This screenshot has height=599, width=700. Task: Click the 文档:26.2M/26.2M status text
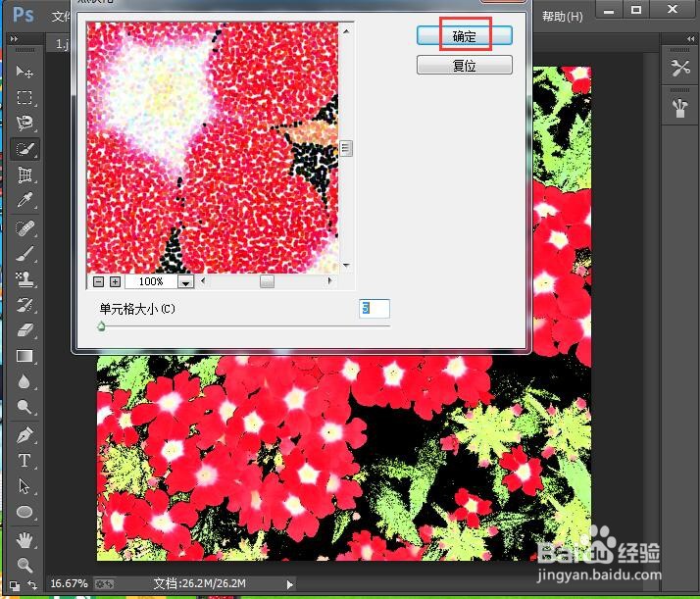tap(199, 583)
